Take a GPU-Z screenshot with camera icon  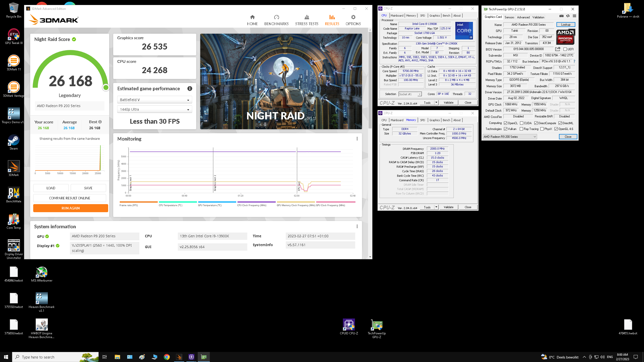561,16
